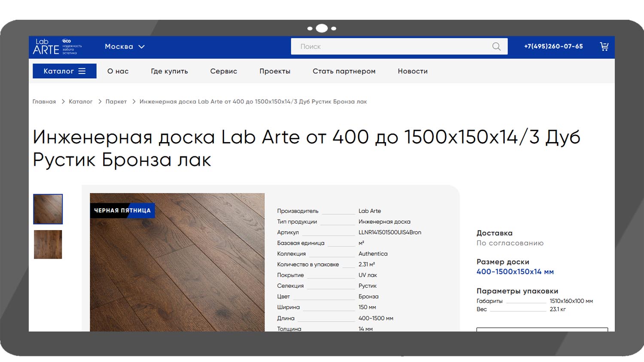Select the second product thumbnail
This screenshot has width=644, height=362.
point(48,244)
